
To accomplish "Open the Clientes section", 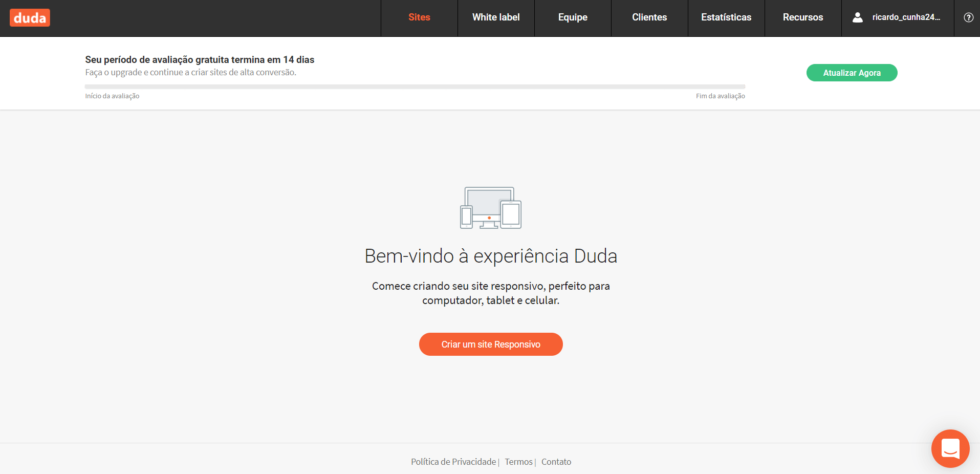I will [649, 17].
